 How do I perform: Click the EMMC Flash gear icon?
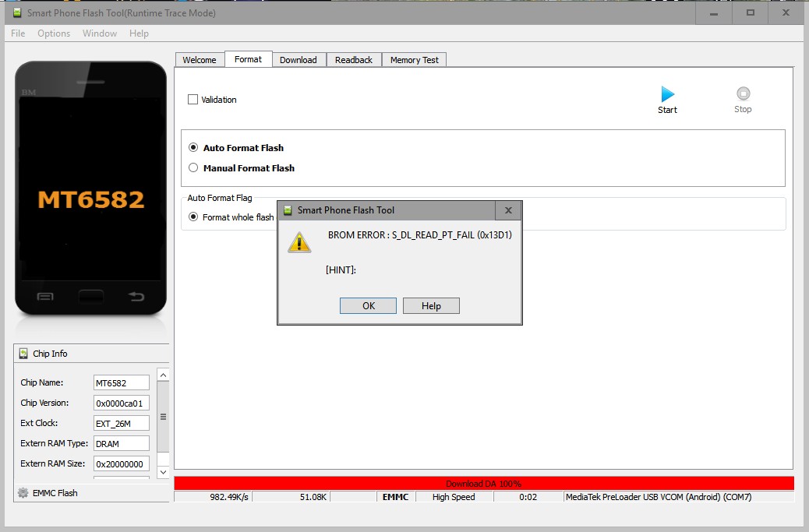(x=23, y=493)
